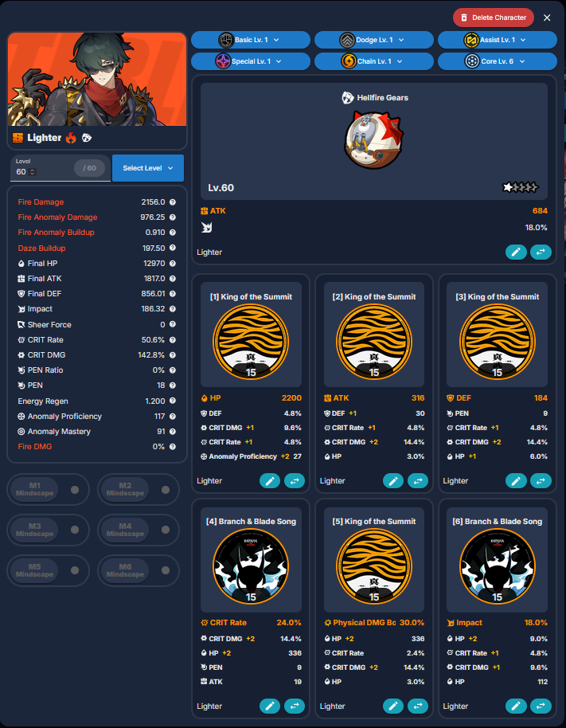Toggle the M5 Mindscape
The width and height of the screenshot is (566, 728).
tap(48, 570)
